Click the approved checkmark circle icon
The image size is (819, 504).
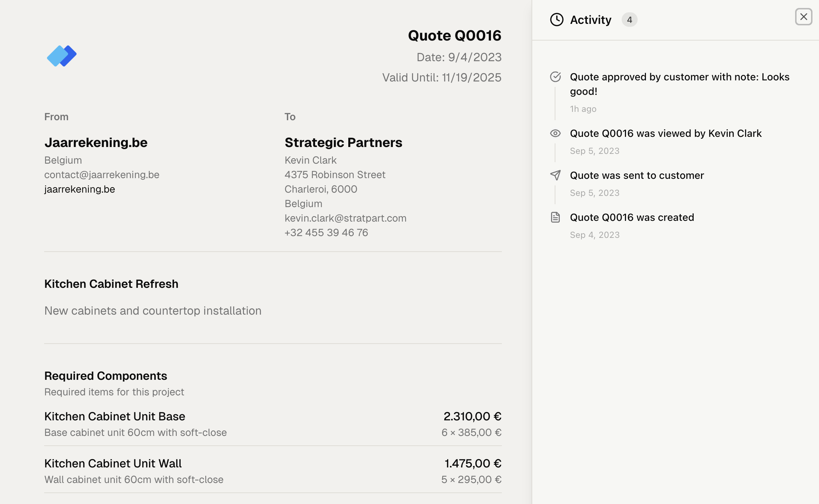555,77
